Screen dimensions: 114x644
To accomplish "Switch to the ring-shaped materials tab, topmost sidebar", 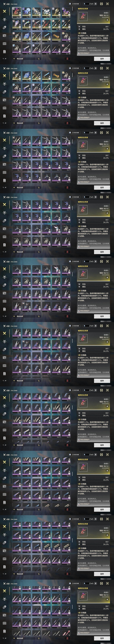I will pyautogui.click(x=4, y=27).
